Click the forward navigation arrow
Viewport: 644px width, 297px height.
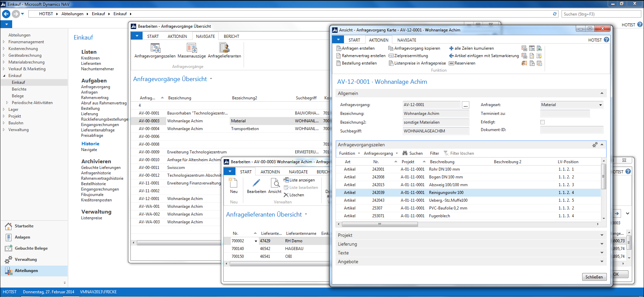coord(16,14)
